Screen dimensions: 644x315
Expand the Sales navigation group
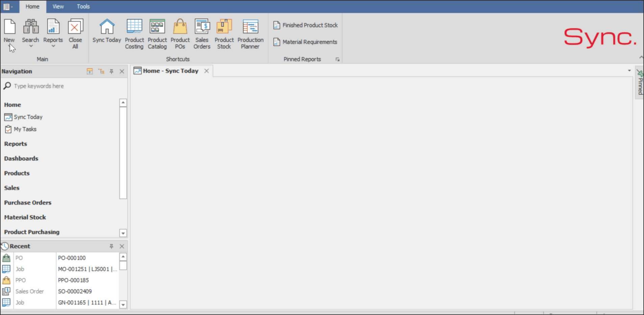pos(12,188)
